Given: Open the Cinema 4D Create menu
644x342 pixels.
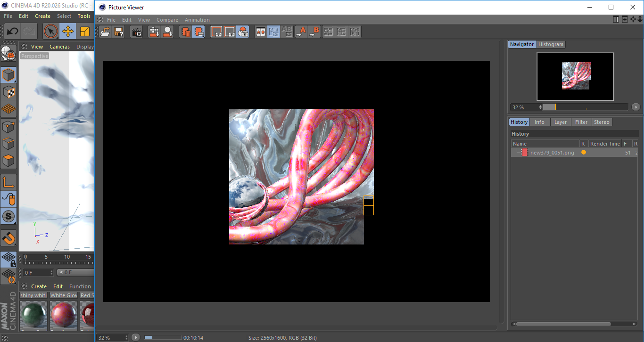Looking at the screenshot, I should [42, 16].
